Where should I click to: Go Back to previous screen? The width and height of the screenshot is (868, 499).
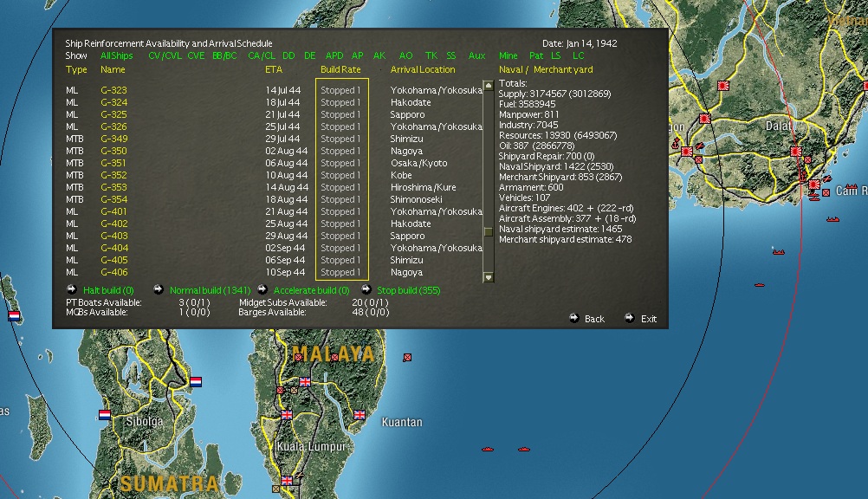click(594, 319)
